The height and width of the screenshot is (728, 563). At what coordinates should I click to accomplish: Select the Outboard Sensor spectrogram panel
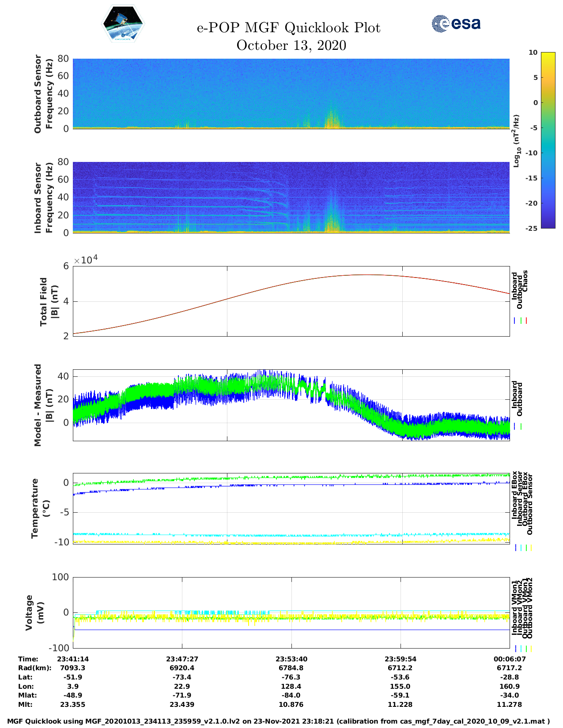pyautogui.click(x=291, y=94)
